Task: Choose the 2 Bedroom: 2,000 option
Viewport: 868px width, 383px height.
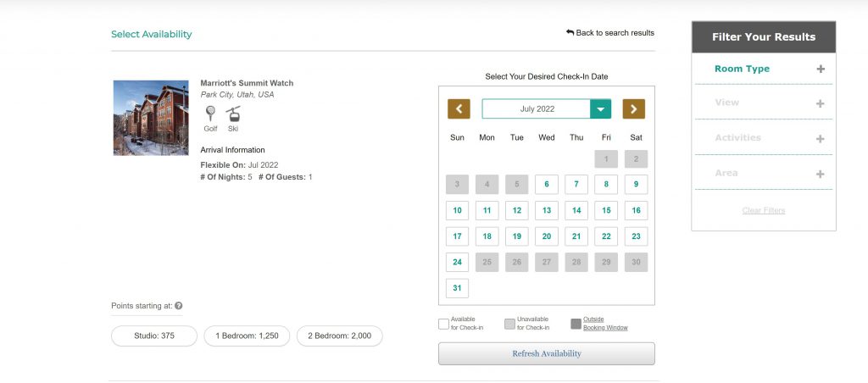Action: pos(339,336)
